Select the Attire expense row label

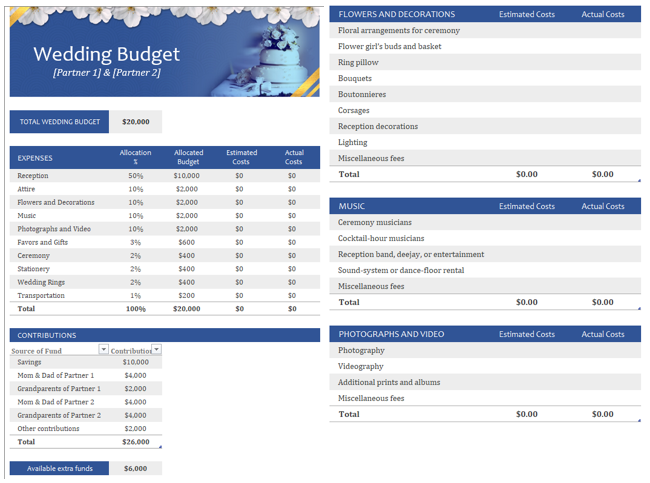coord(26,189)
